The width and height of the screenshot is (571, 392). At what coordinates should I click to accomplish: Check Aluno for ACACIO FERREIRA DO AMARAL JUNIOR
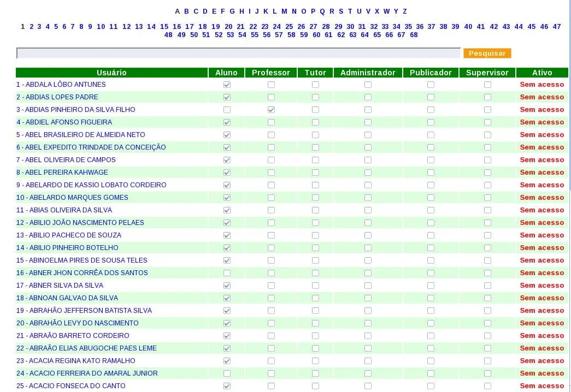227,373
